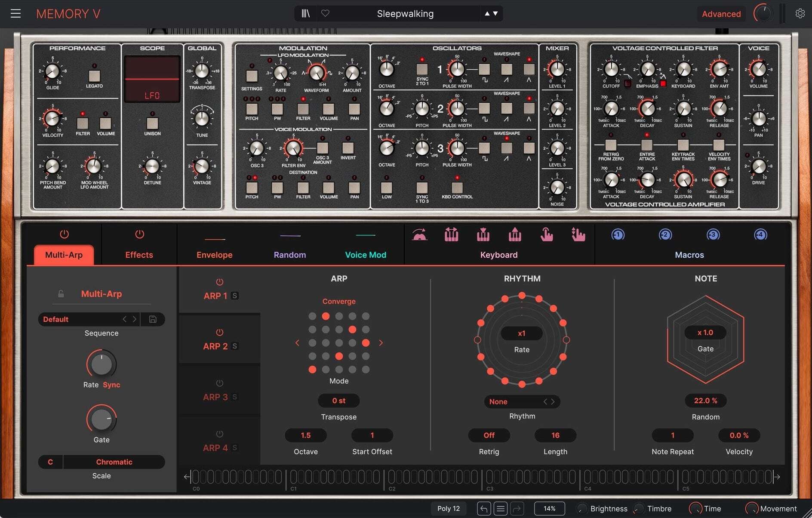Screen dimensions: 812x518
Task: Toggle oscillator Sync 2 to 1 switch
Action: pyautogui.click(x=422, y=69)
